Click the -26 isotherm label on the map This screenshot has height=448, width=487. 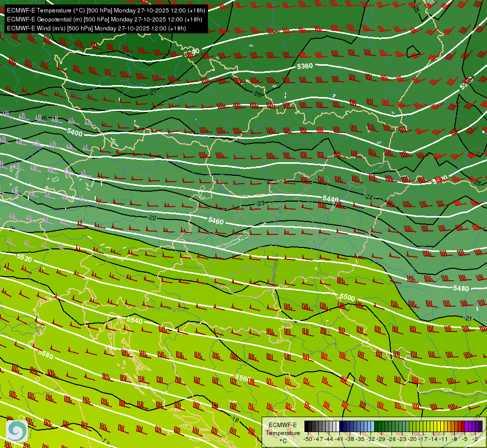coord(257,94)
